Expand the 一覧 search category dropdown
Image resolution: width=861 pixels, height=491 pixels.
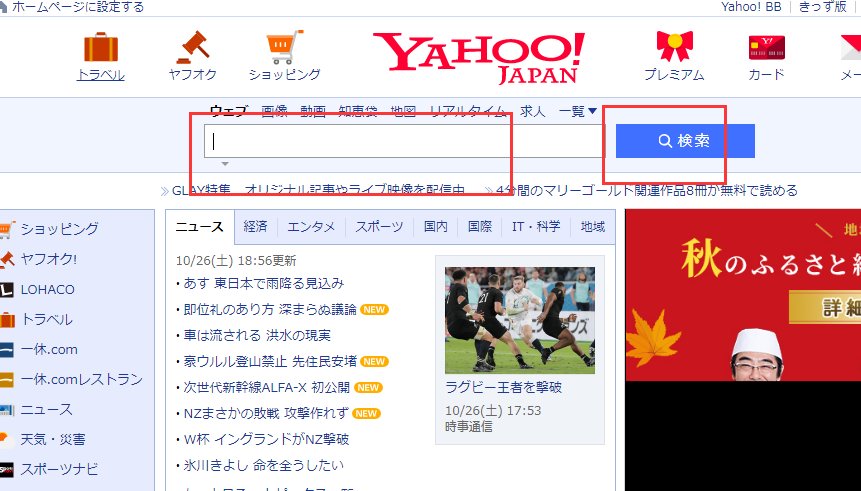(578, 111)
